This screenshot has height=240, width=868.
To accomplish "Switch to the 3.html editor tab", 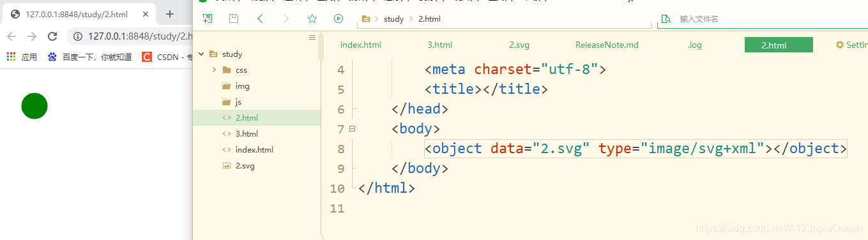I will (440, 45).
